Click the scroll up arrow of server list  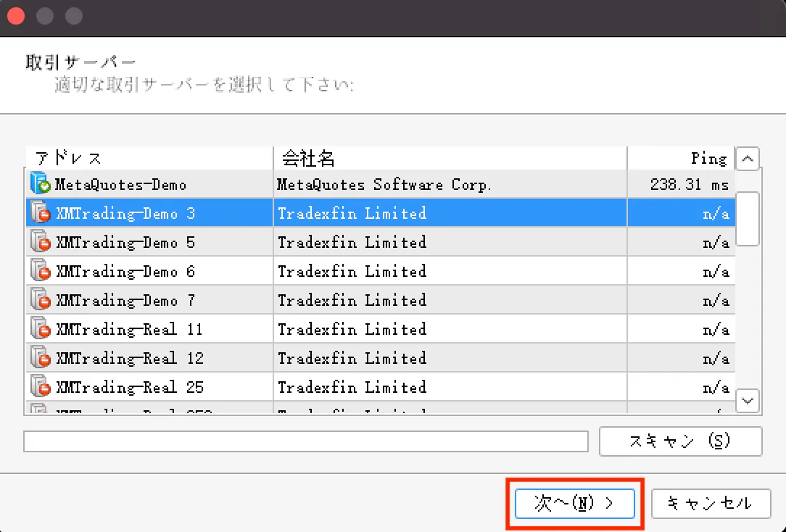coord(748,159)
